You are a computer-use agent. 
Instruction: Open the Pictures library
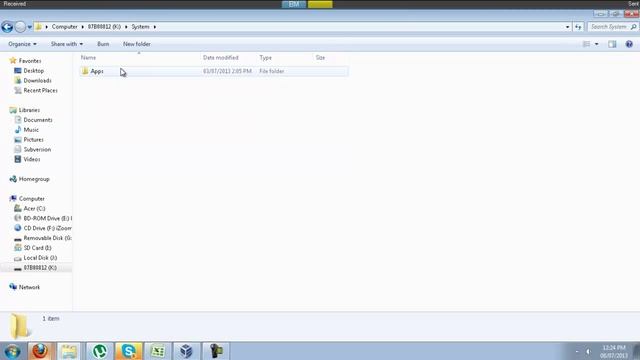pyautogui.click(x=33, y=140)
